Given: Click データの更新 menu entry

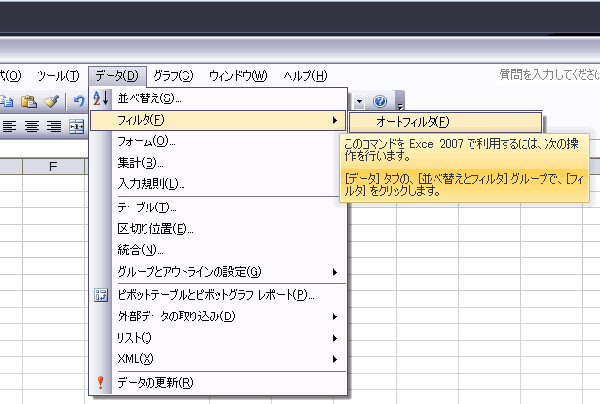Looking at the screenshot, I should coord(155,382).
